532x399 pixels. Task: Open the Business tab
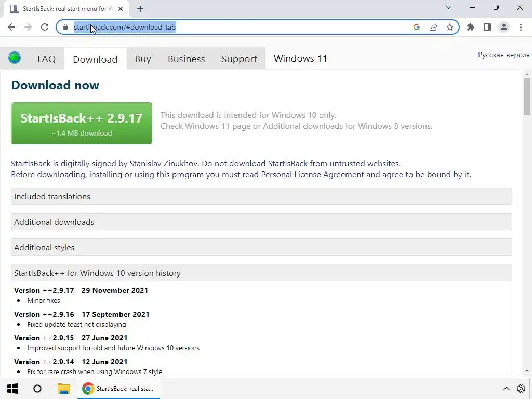(187, 59)
